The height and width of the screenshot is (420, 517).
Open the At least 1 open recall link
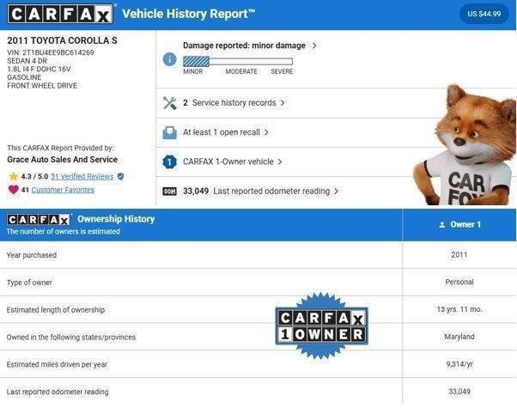tap(222, 132)
